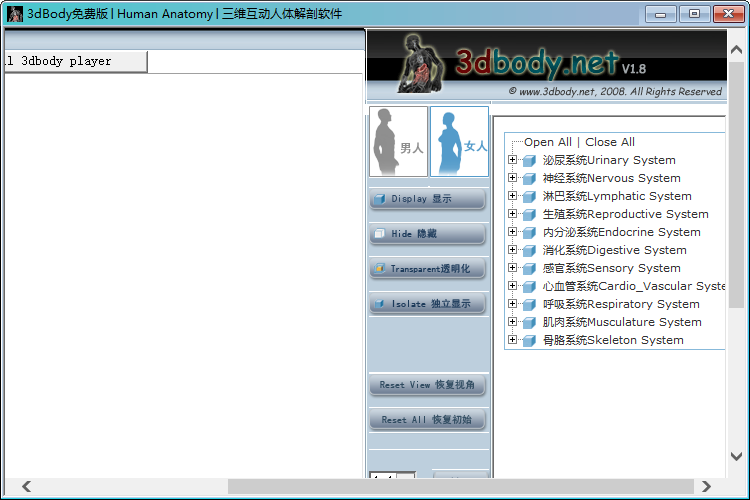Click the cube icon beside Sensory System

click(x=529, y=269)
